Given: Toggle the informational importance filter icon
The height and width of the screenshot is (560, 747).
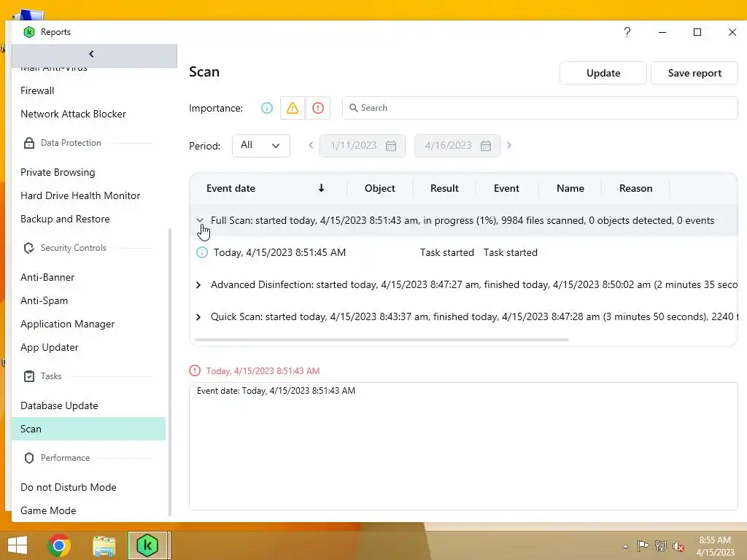Looking at the screenshot, I should click(267, 108).
